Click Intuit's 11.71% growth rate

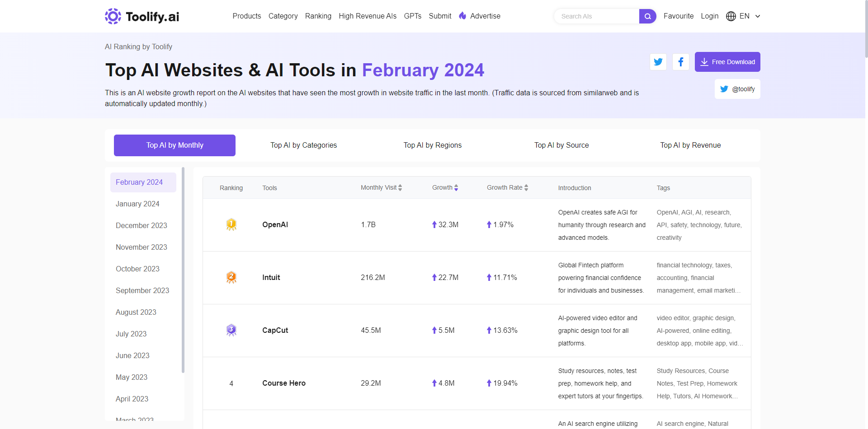[505, 277]
